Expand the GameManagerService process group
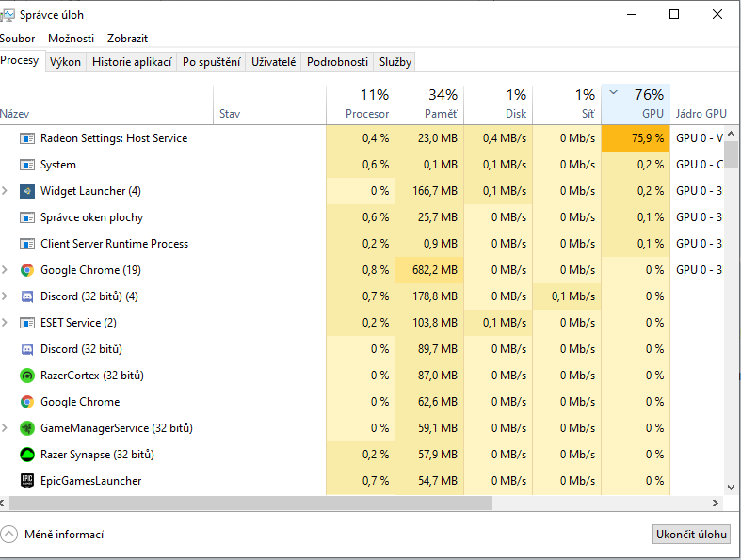This screenshot has height=560, width=741. (x=6, y=428)
